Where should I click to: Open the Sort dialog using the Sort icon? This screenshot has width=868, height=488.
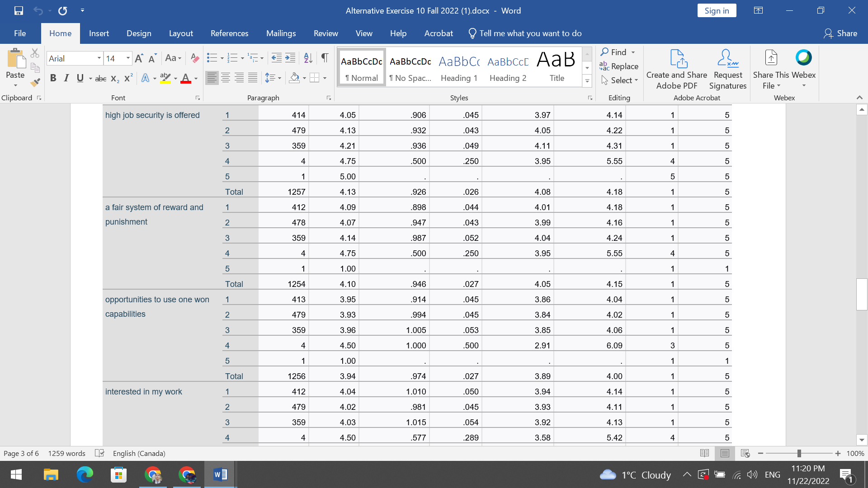pos(308,58)
